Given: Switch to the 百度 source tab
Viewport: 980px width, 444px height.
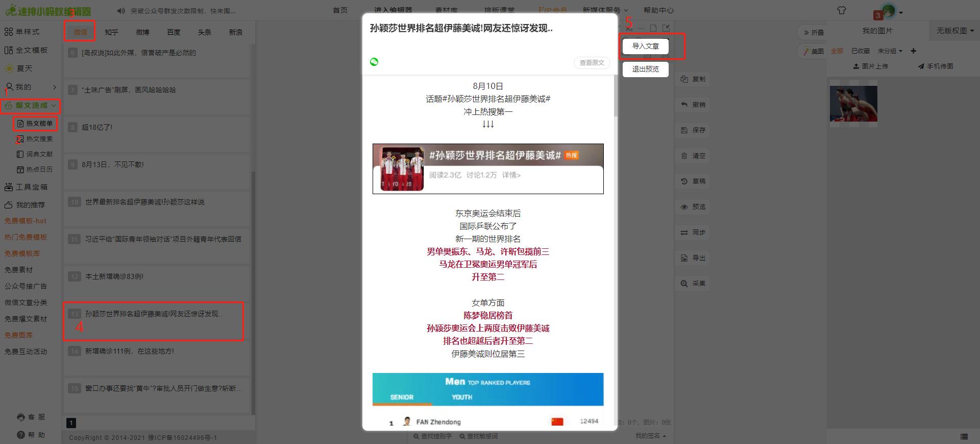Looking at the screenshot, I should (174, 32).
